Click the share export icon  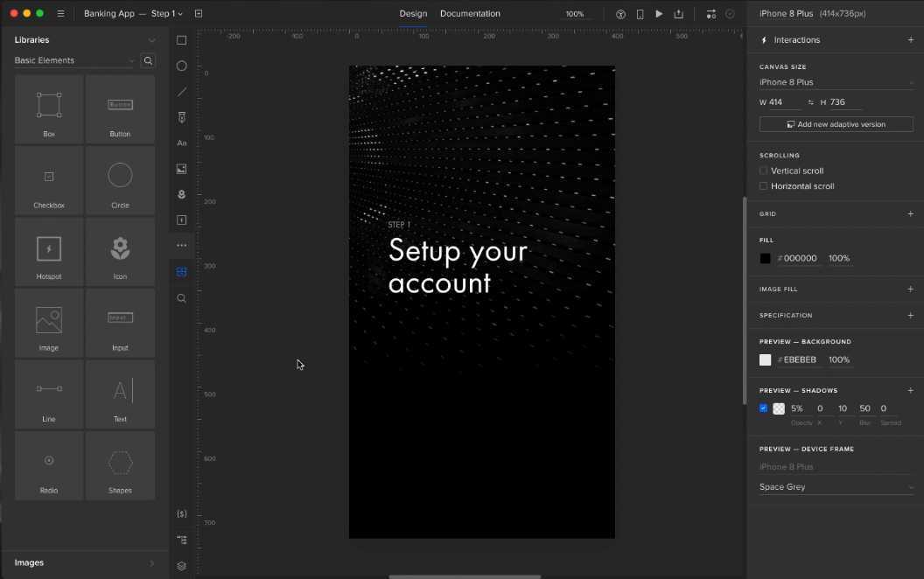678,14
